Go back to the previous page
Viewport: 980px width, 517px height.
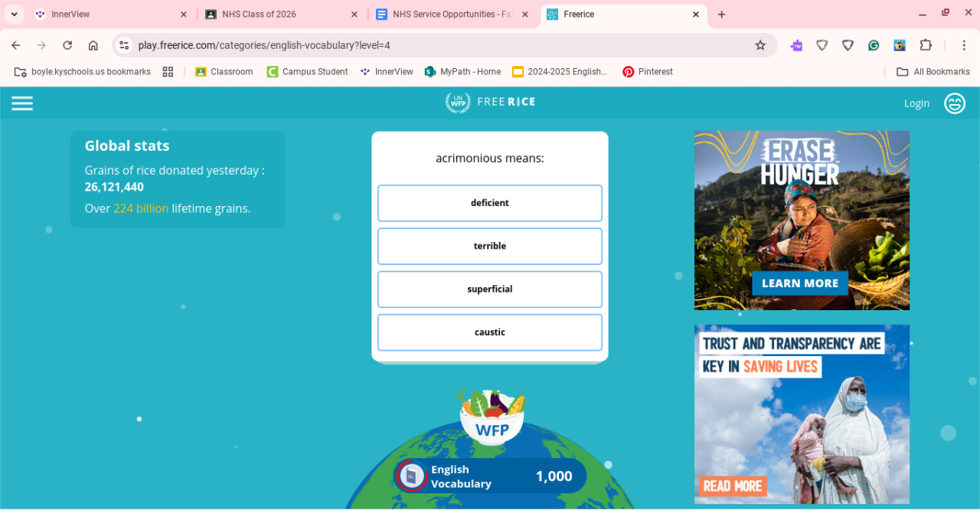click(x=16, y=45)
